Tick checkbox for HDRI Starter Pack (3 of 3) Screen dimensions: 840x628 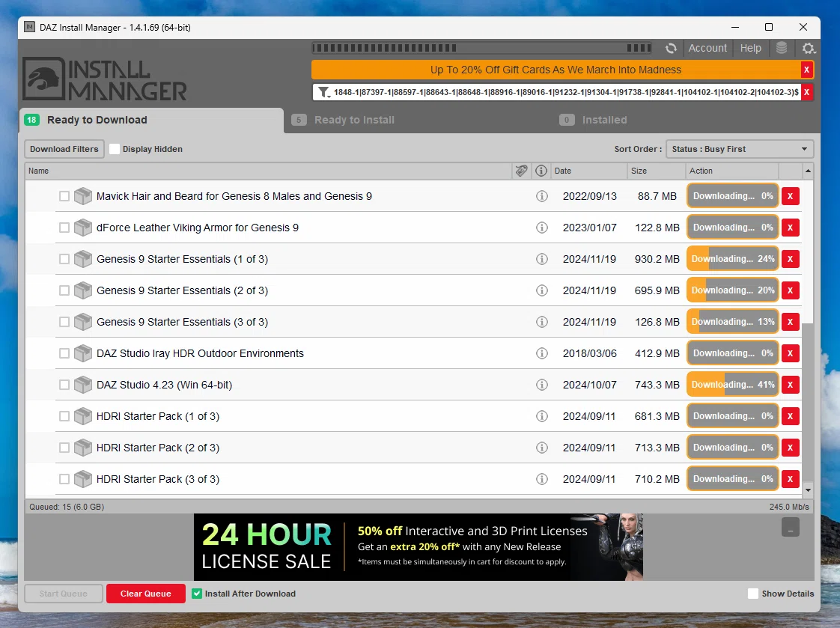click(64, 479)
